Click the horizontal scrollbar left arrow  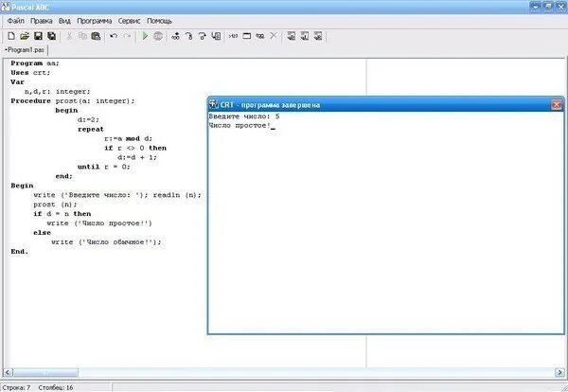click(8, 372)
